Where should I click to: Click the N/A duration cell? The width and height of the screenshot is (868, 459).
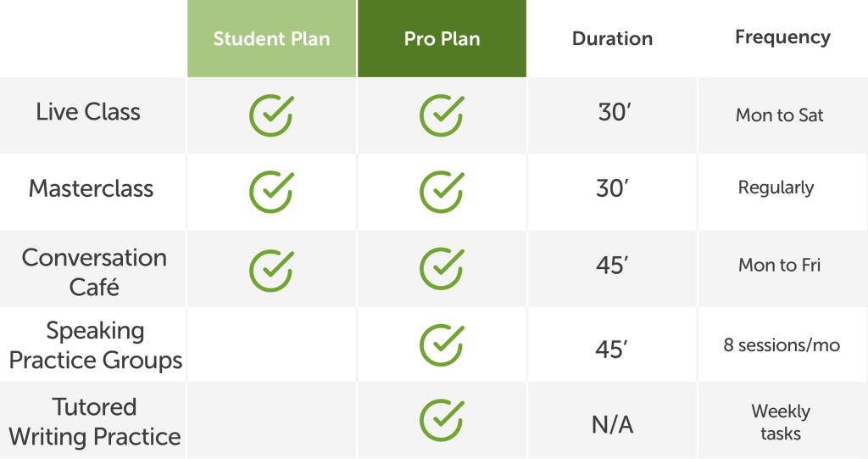tap(612, 425)
